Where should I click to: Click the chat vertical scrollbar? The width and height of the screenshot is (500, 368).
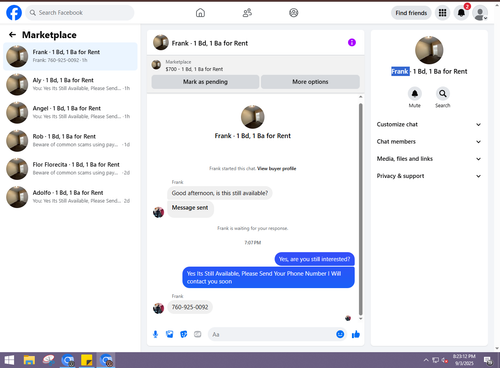pos(360,209)
